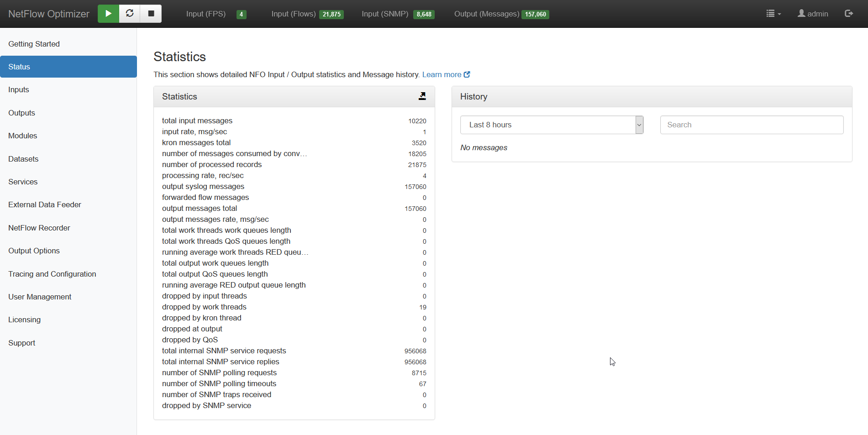
Task: Click 'forwarded flow messages' label
Action: click(x=205, y=197)
